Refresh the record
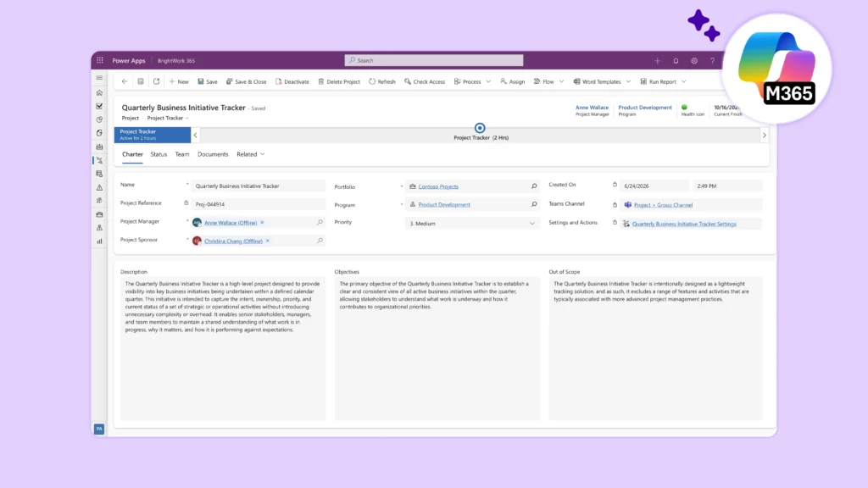 point(382,82)
